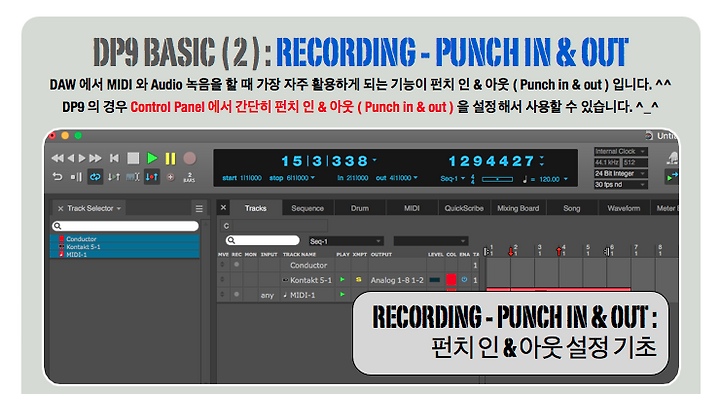The width and height of the screenshot is (720, 394).
Task: Click the 44.1 kHz sample rate box
Action: point(607,163)
